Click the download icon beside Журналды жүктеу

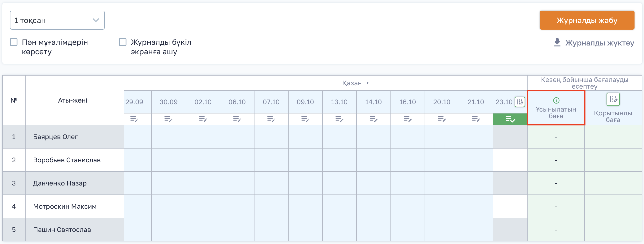pos(557,43)
